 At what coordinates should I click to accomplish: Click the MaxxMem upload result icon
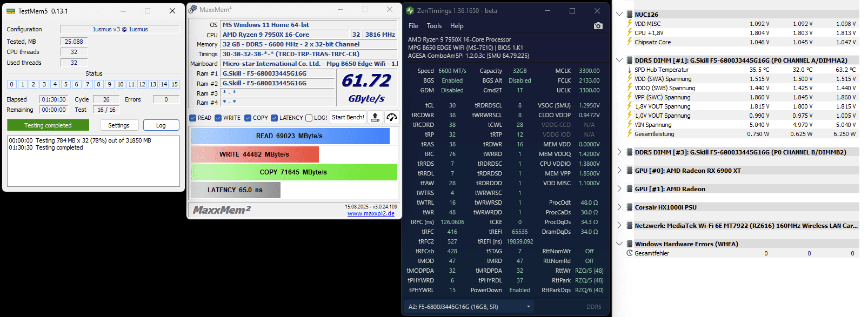pos(375,117)
